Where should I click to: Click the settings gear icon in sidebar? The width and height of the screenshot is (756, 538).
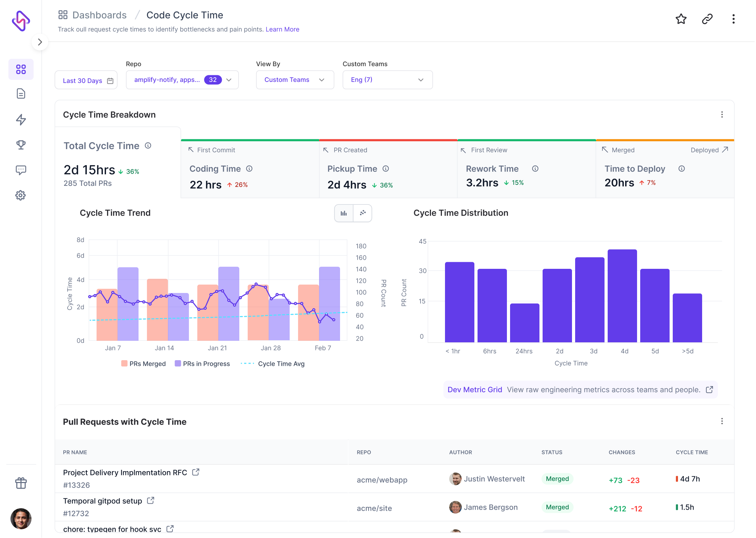pyautogui.click(x=20, y=195)
